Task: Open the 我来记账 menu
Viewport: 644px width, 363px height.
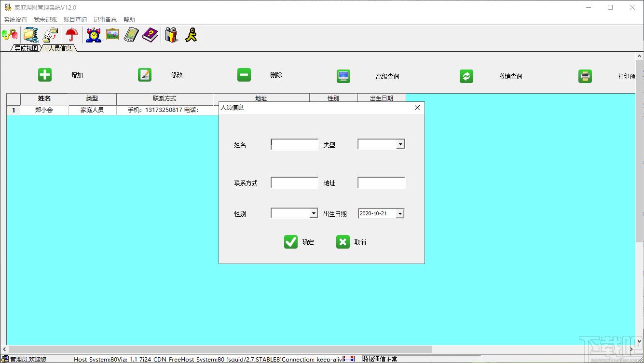Action: click(45, 20)
